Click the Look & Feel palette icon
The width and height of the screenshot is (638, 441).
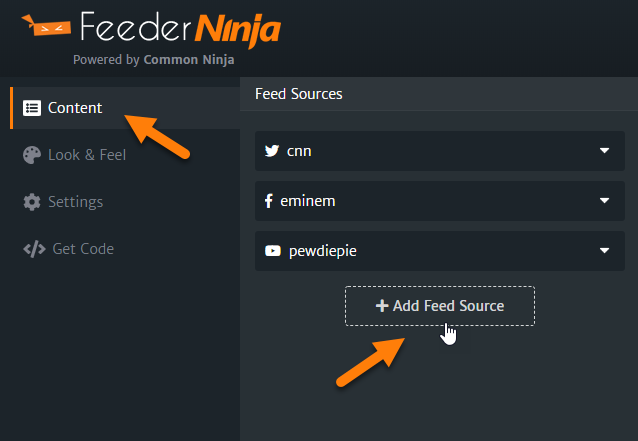pyautogui.click(x=32, y=155)
